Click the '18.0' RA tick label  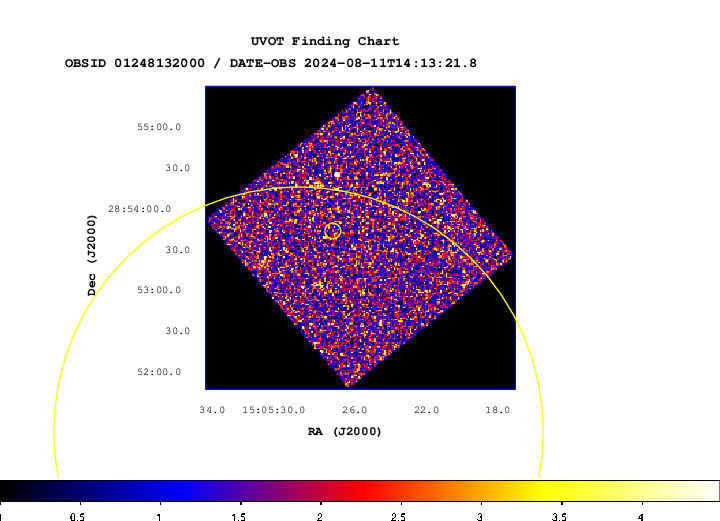click(x=498, y=410)
